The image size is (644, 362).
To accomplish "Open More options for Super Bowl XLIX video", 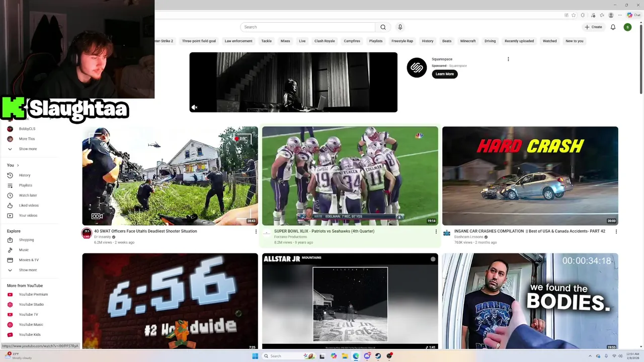I will pyautogui.click(x=436, y=232).
